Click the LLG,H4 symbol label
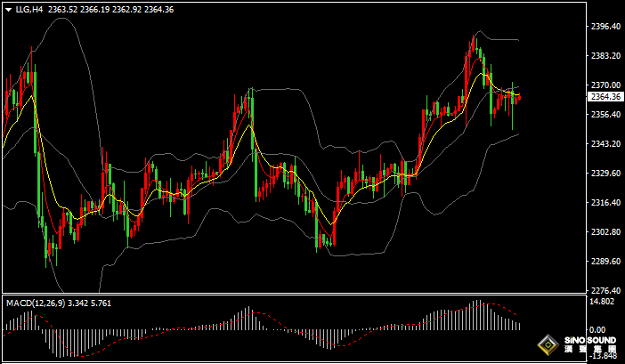 [x=27, y=10]
